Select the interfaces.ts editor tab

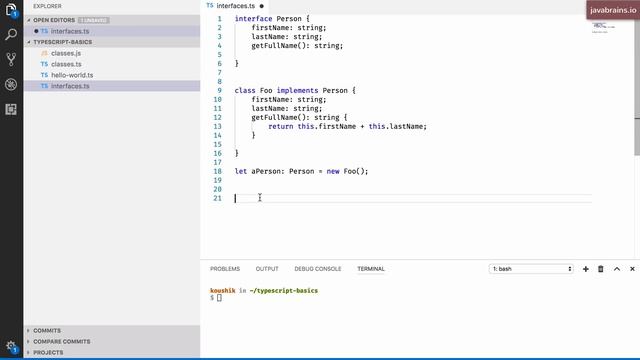pyautogui.click(x=235, y=6)
